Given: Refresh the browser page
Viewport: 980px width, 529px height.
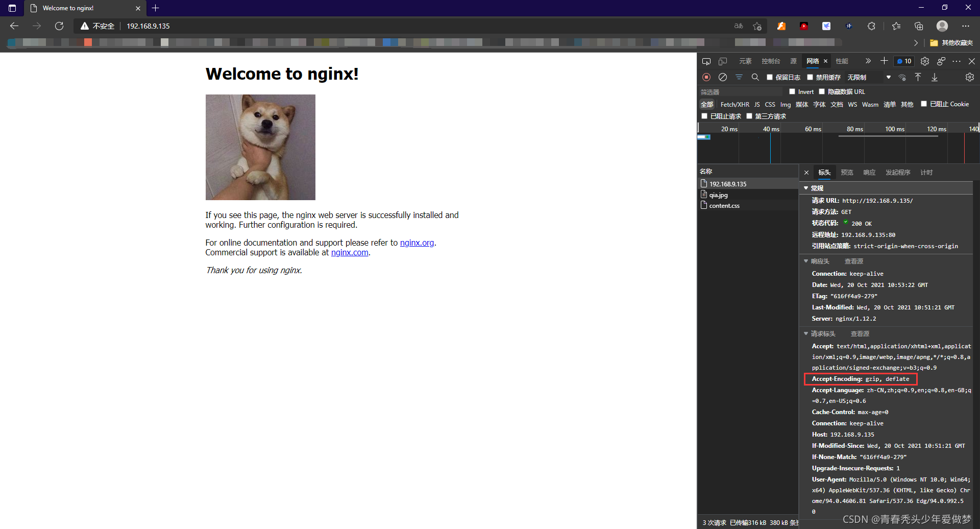Looking at the screenshot, I should coord(59,26).
